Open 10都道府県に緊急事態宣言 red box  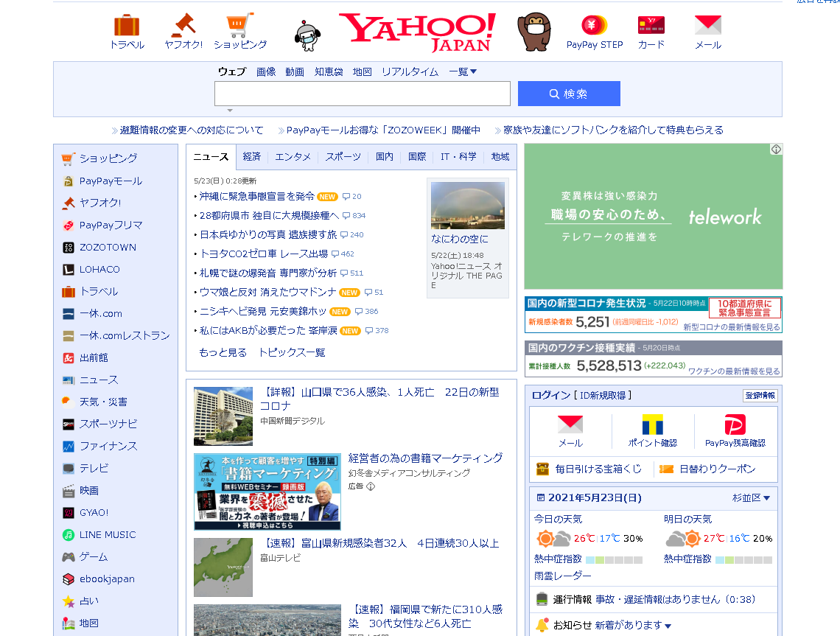pyautogui.click(x=744, y=308)
